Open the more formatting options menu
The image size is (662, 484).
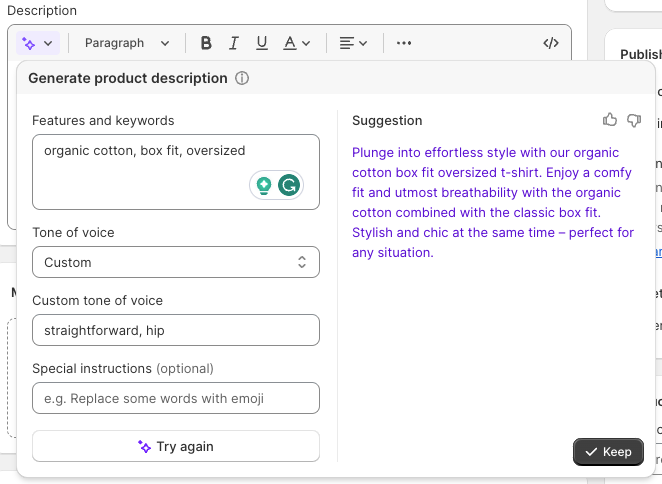tap(404, 43)
